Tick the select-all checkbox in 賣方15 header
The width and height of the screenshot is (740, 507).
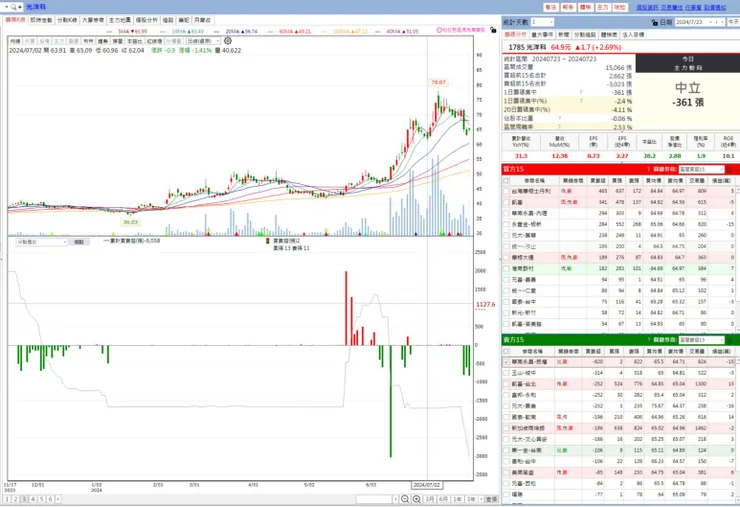coord(506,351)
